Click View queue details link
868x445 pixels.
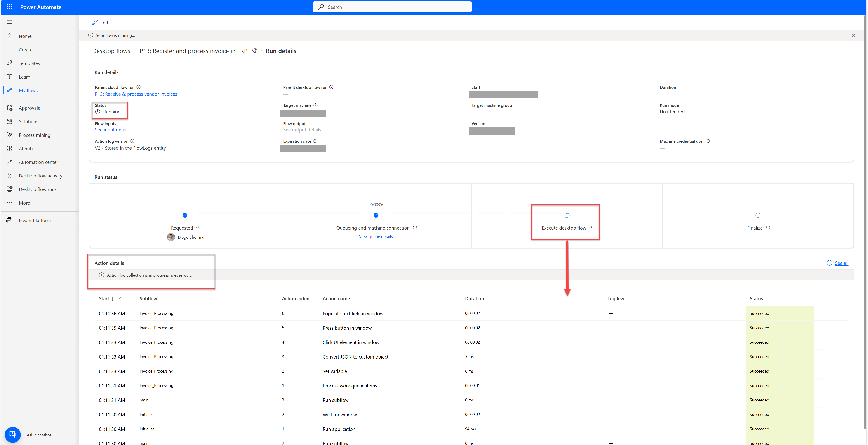pos(376,237)
